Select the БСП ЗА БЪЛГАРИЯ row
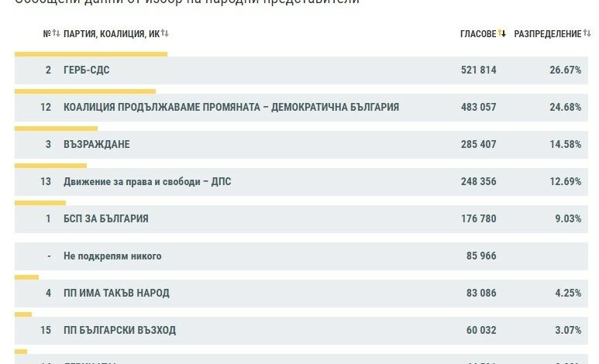The width and height of the screenshot is (599, 364). [301, 219]
